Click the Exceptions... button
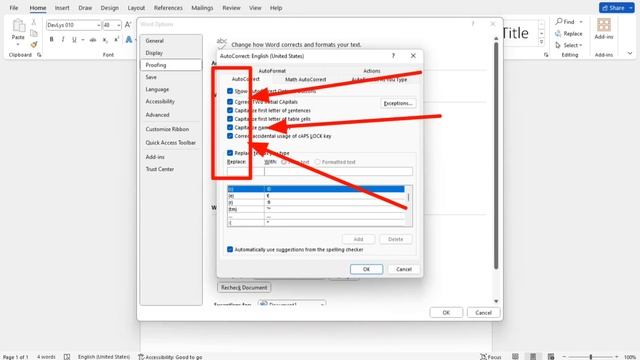Image resolution: width=640 pixels, height=360 pixels. pyautogui.click(x=398, y=103)
